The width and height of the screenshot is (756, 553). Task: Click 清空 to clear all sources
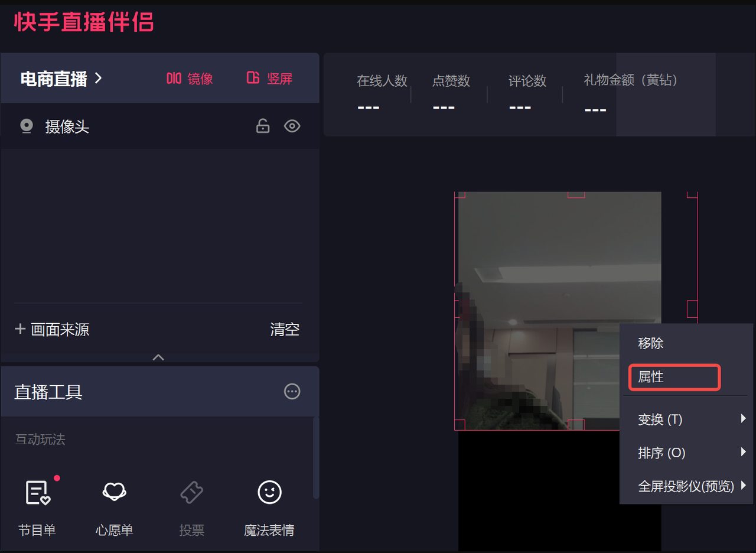coord(285,329)
